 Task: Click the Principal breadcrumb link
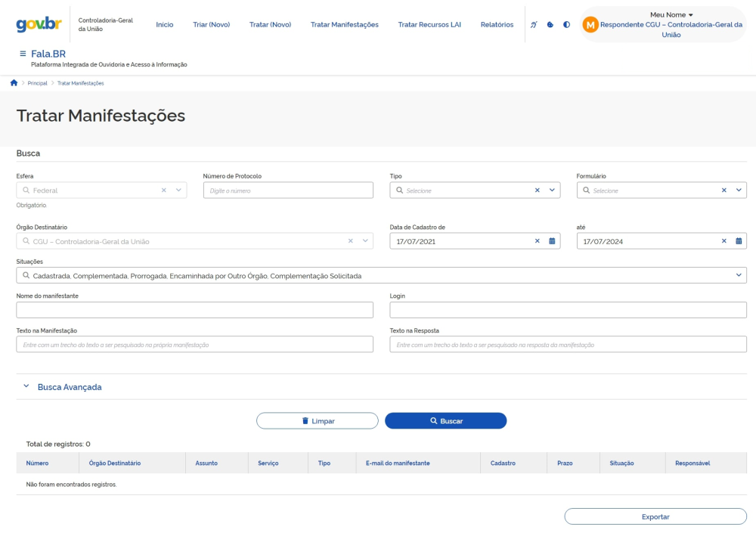click(x=37, y=83)
